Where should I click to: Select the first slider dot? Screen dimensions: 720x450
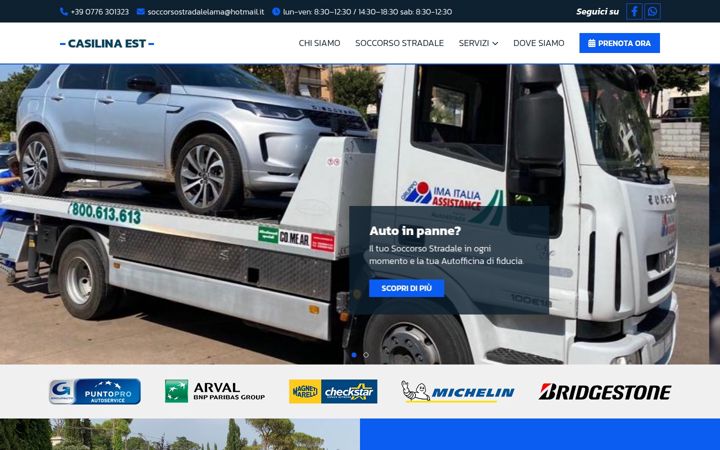[x=354, y=355]
